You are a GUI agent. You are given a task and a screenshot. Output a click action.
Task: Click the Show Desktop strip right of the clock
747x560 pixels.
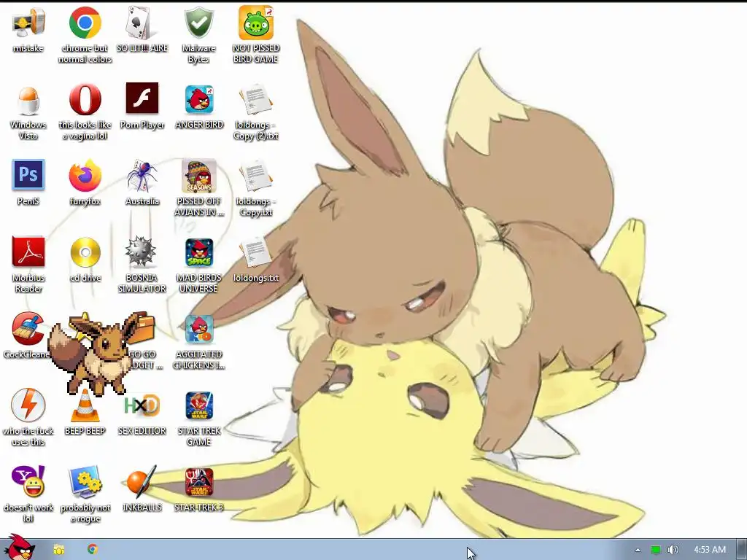742,550
